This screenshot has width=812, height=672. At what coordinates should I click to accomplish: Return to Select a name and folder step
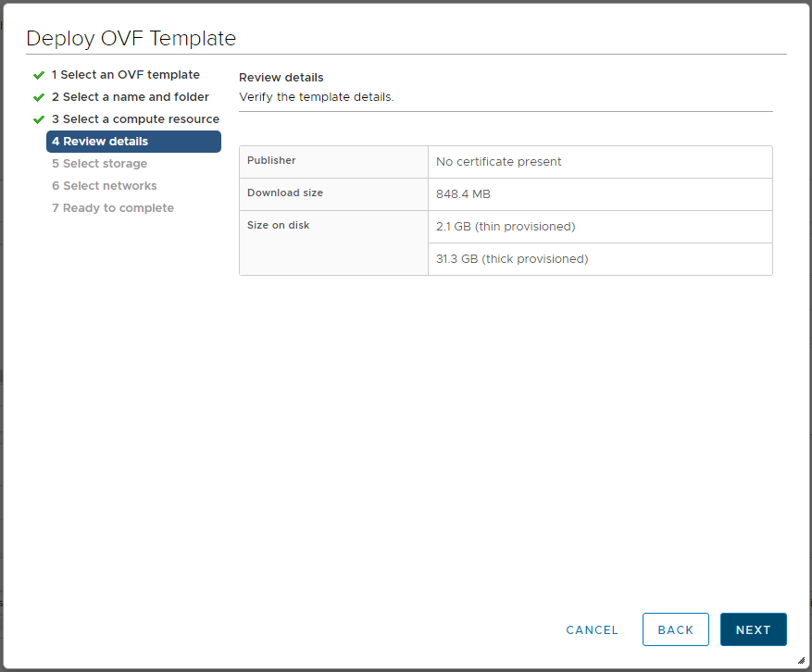(x=130, y=97)
